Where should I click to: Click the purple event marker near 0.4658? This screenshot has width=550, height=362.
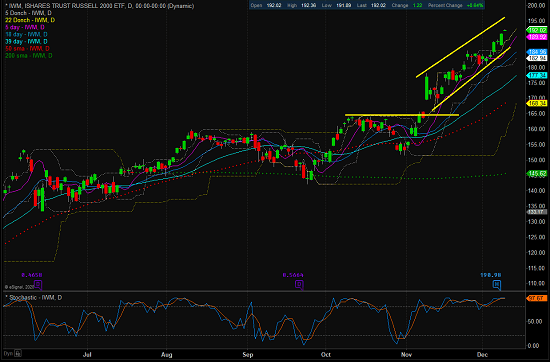pos(38,284)
